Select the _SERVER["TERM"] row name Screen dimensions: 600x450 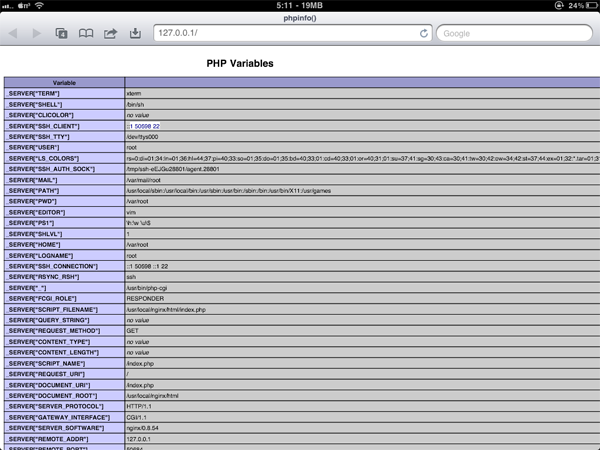coord(34,94)
